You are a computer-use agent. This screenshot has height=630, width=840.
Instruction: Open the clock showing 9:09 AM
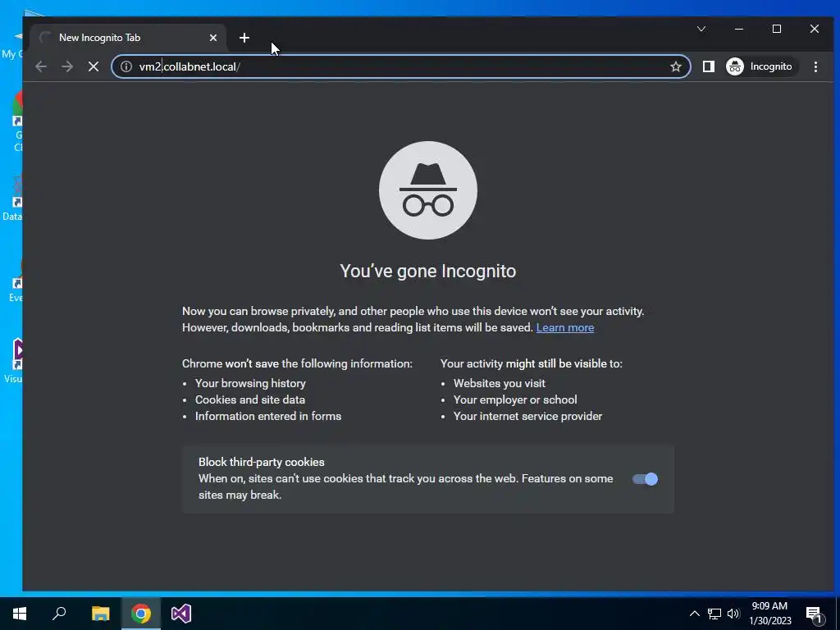click(769, 614)
